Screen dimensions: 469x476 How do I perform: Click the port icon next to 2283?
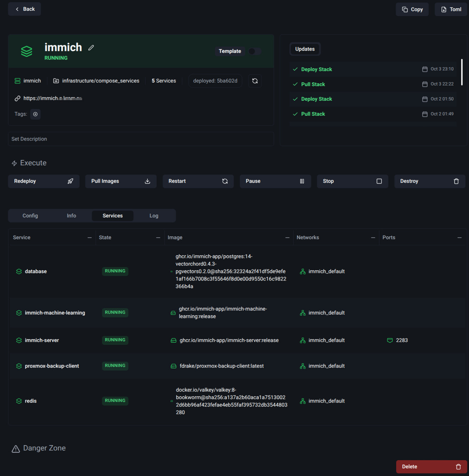390,340
